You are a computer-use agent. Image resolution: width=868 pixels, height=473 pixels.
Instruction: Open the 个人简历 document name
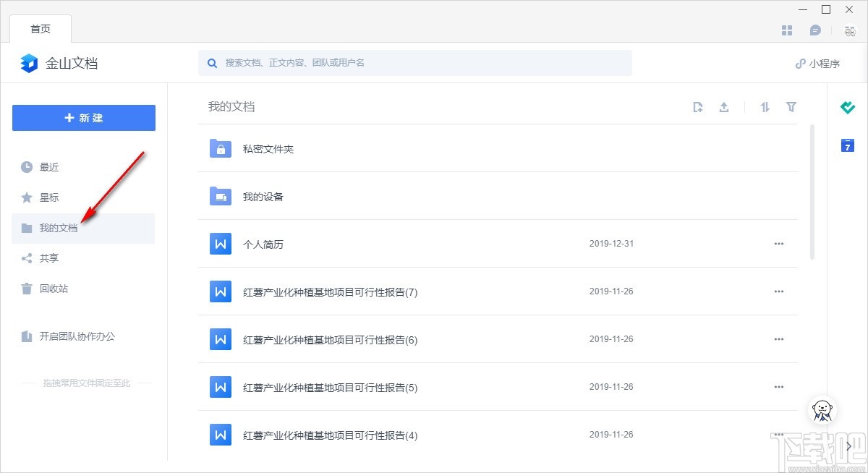(x=263, y=244)
